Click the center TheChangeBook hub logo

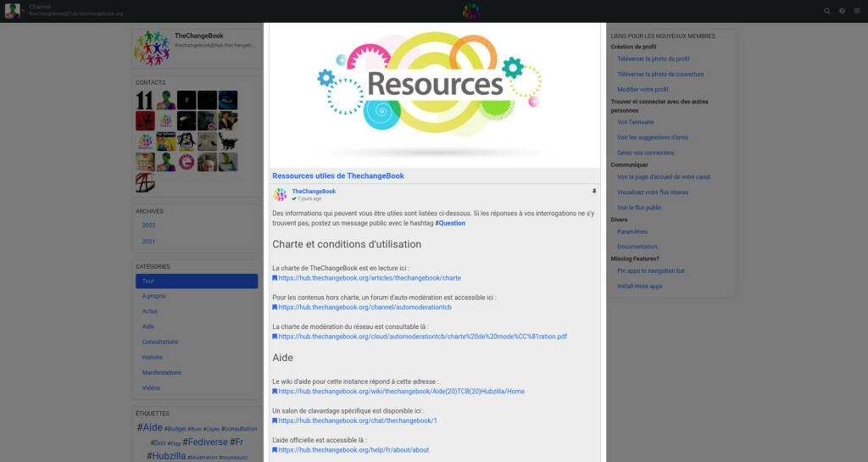[x=471, y=10]
